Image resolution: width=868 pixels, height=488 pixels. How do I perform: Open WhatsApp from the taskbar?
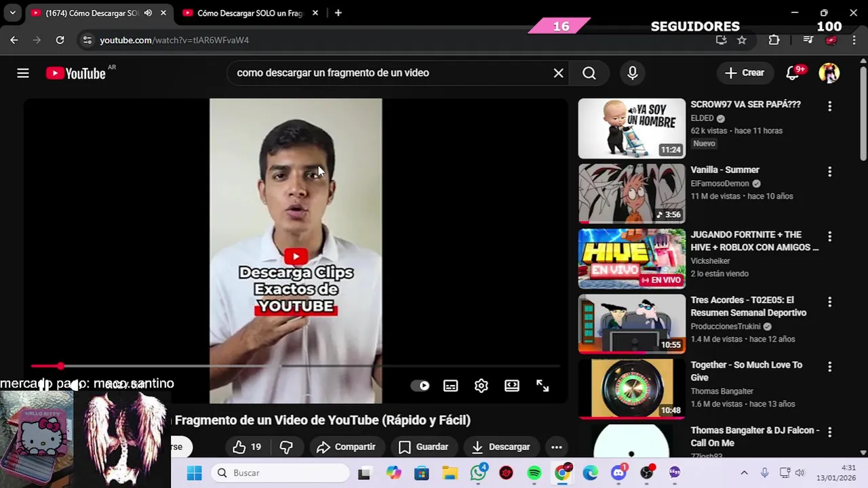pos(479,472)
